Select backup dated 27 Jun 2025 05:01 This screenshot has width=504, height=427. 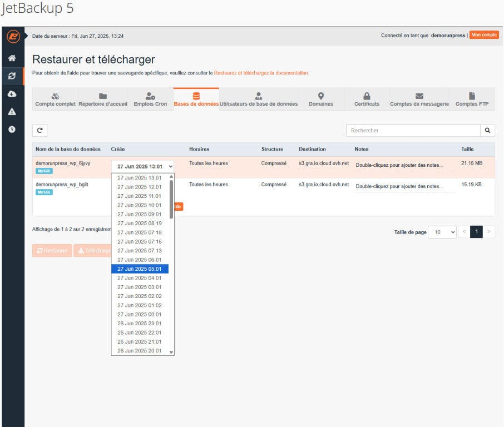click(x=140, y=269)
